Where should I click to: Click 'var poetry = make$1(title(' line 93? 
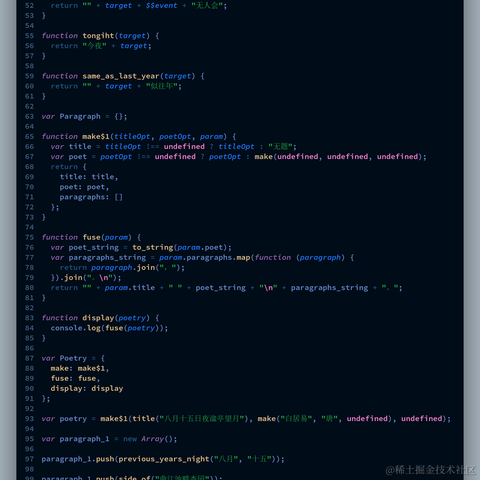246,419
